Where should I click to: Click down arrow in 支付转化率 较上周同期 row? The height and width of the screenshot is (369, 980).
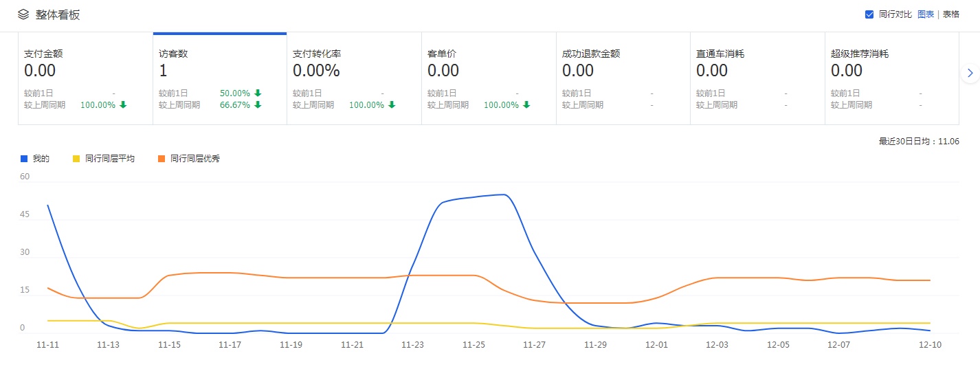click(x=392, y=105)
